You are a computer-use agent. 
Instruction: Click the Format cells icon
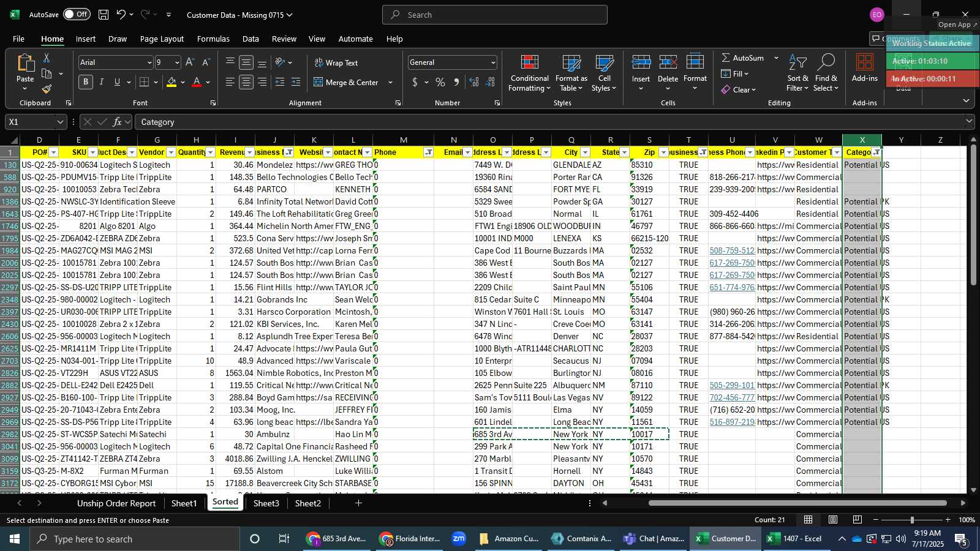[x=695, y=62]
